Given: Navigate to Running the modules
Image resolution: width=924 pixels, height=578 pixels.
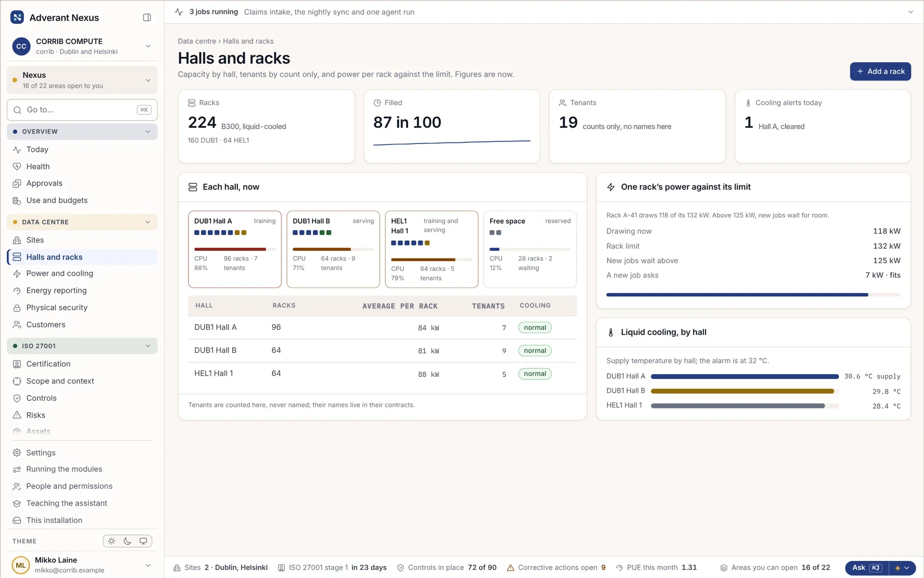Looking at the screenshot, I should click(82, 469).
